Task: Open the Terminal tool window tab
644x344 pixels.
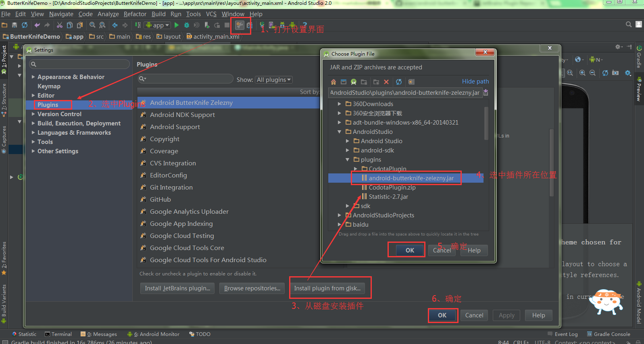Action: point(58,334)
